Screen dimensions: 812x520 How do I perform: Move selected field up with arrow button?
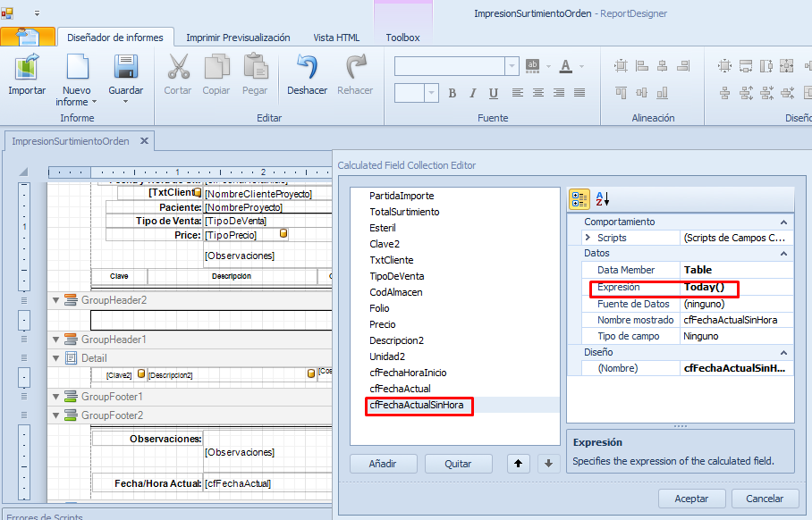(x=517, y=464)
